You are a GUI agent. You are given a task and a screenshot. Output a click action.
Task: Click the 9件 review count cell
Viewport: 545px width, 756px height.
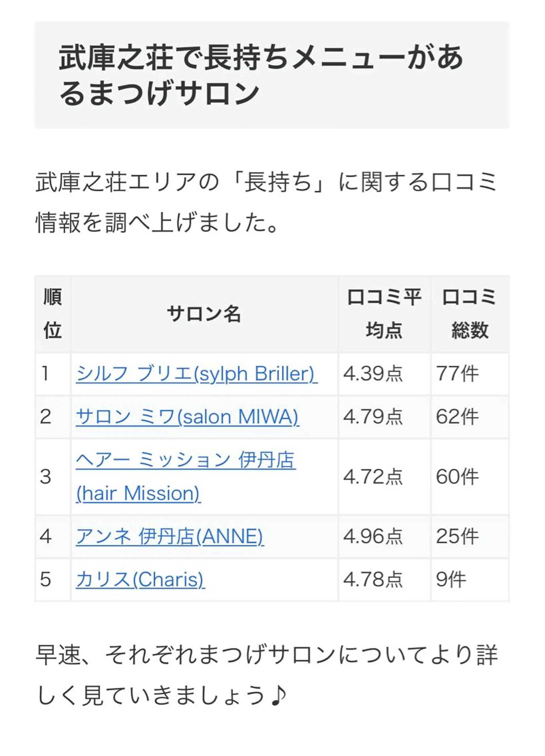click(x=451, y=580)
